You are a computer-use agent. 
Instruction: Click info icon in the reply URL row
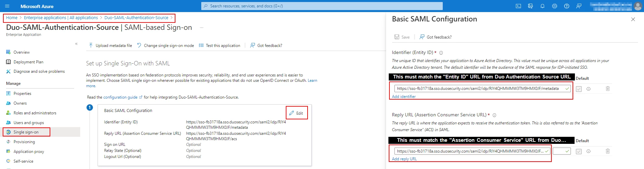588,151
